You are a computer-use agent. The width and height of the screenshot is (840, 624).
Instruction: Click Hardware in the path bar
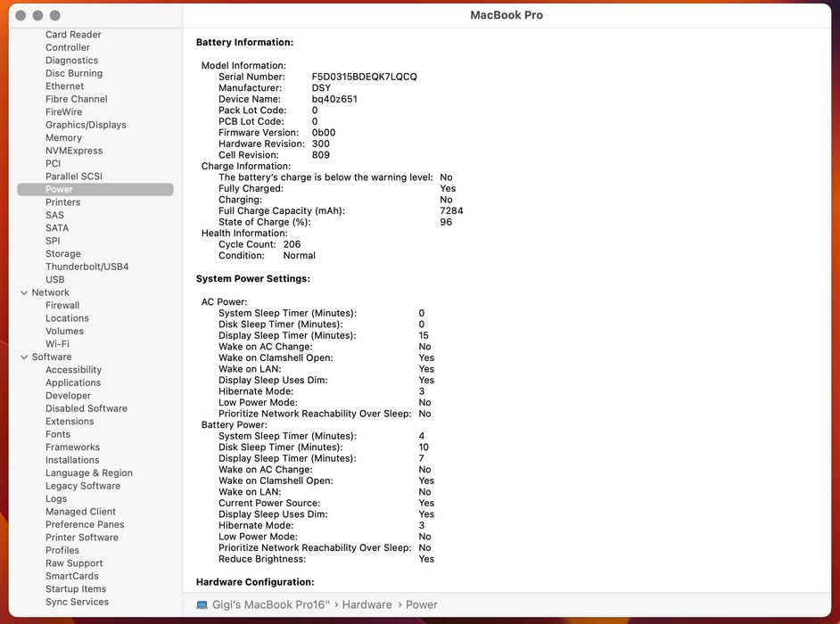pyautogui.click(x=367, y=604)
